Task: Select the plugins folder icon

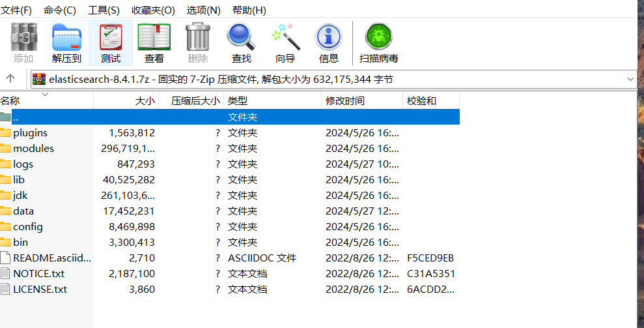Action: coord(5,132)
